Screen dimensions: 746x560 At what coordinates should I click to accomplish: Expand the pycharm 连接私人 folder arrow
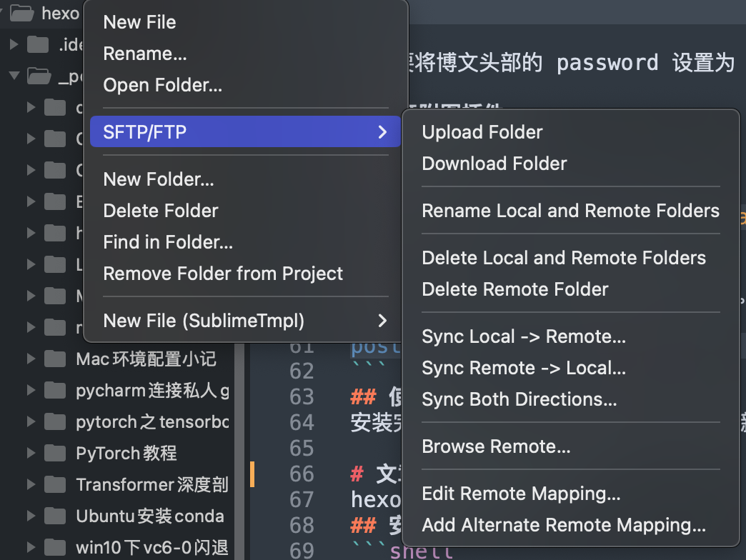31,390
